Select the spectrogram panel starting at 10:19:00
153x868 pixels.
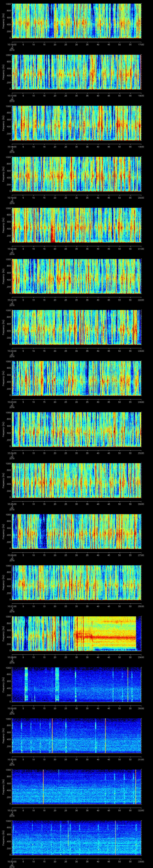77,174
